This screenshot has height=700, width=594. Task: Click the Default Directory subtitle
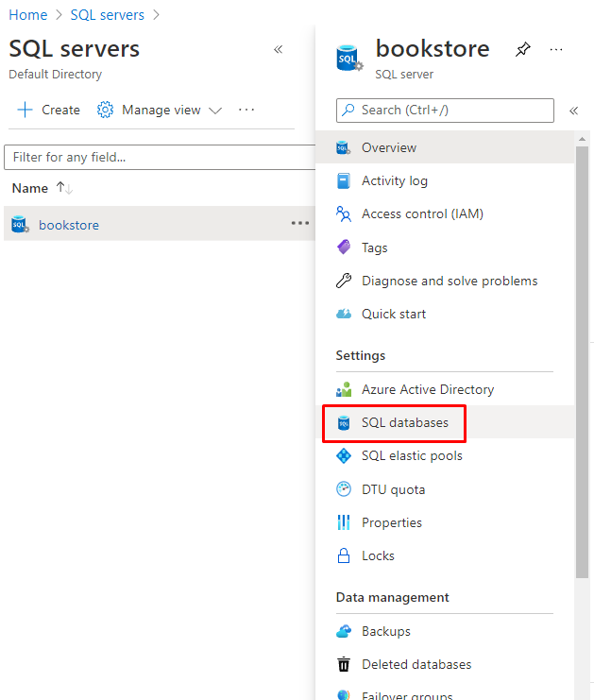click(56, 74)
